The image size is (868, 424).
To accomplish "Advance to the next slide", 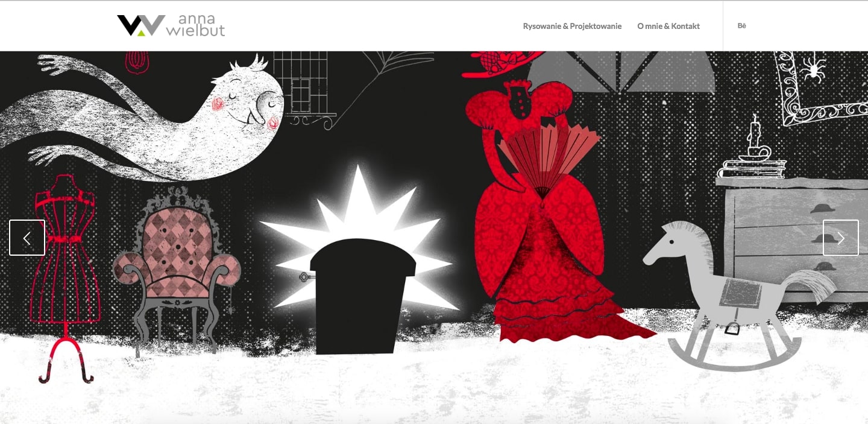I will click(841, 238).
